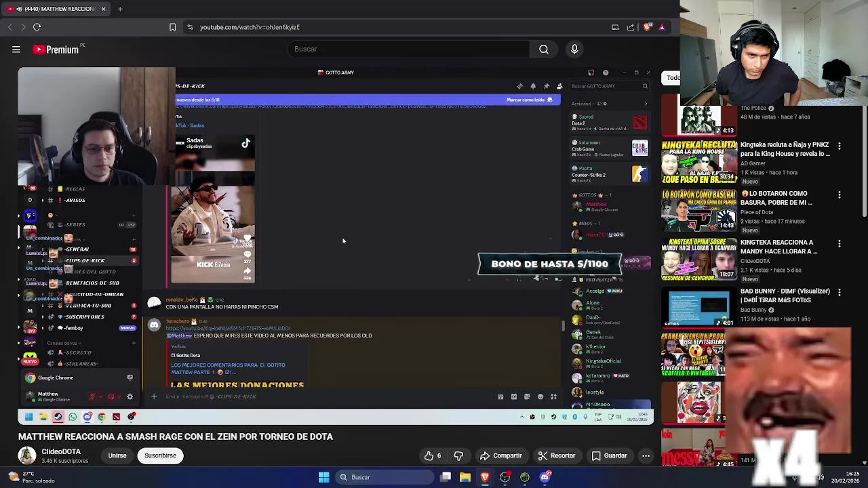Open the Brave Rewards triangle icon
The width and height of the screenshot is (868, 488).
[x=662, y=27]
